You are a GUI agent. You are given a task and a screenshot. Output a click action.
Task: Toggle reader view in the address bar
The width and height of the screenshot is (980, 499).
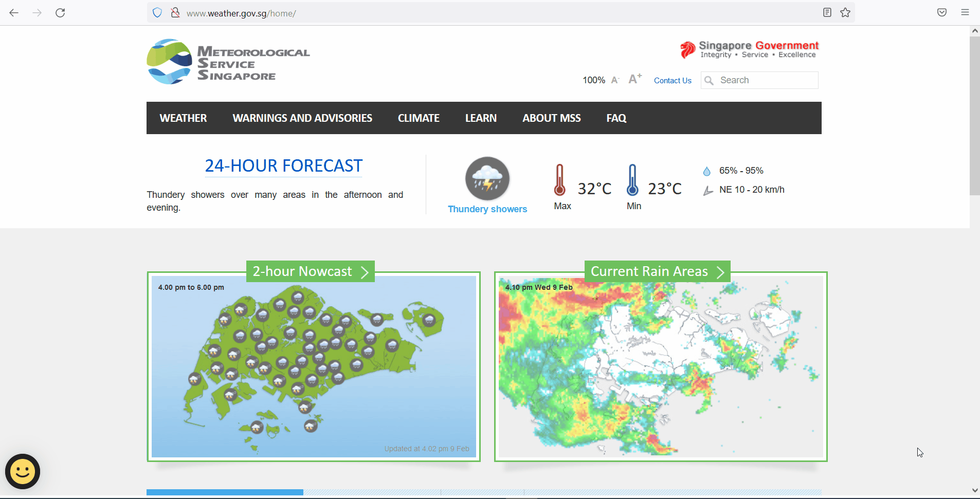pos(827,12)
